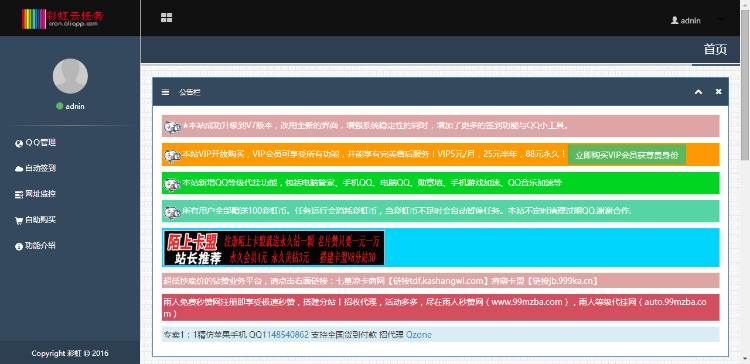Viewport: 750px width, 364px height.
Task: Click the 首页 tab heading
Action: pyautogui.click(x=715, y=49)
